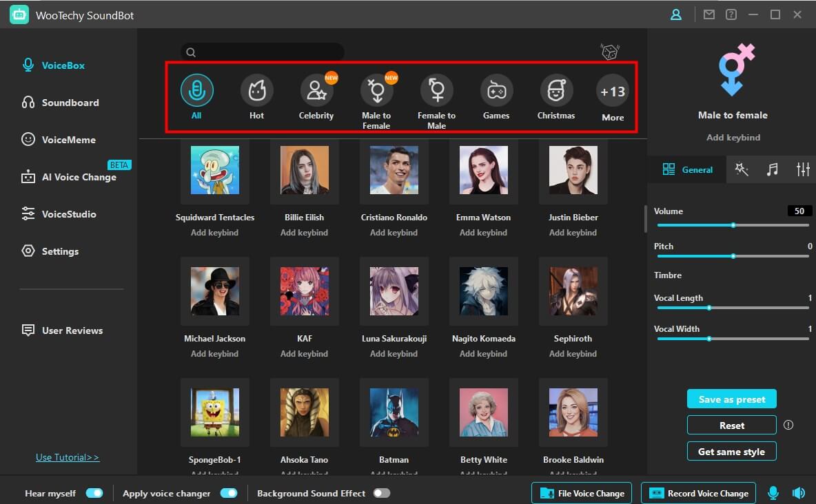Select the Squidward Tentacles voice thumbnail

tap(214, 170)
